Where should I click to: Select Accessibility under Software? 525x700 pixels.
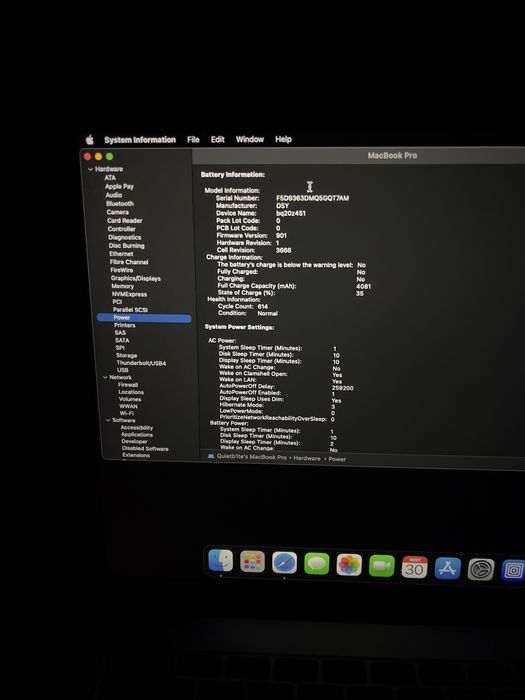(137, 428)
